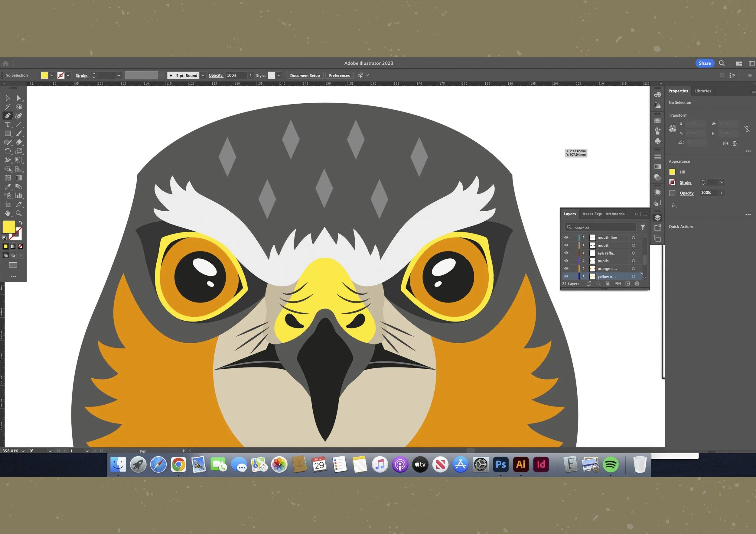Open the Libraries tab
The image size is (756, 534).
(x=702, y=91)
